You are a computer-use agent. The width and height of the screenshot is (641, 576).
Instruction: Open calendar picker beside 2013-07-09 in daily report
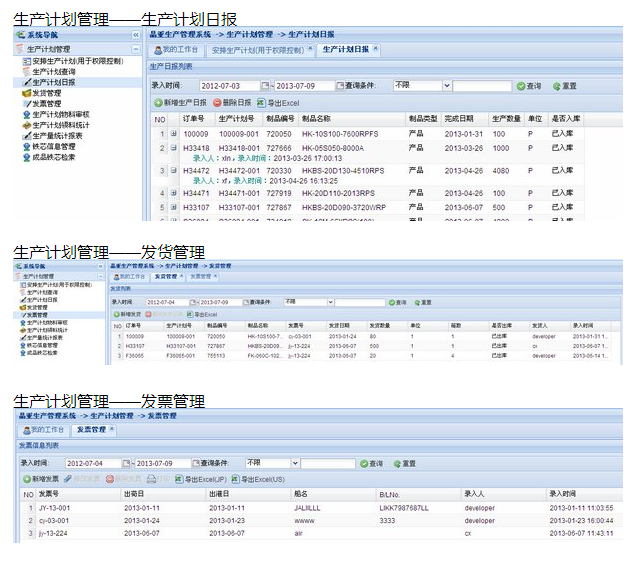pyautogui.click(x=340, y=86)
